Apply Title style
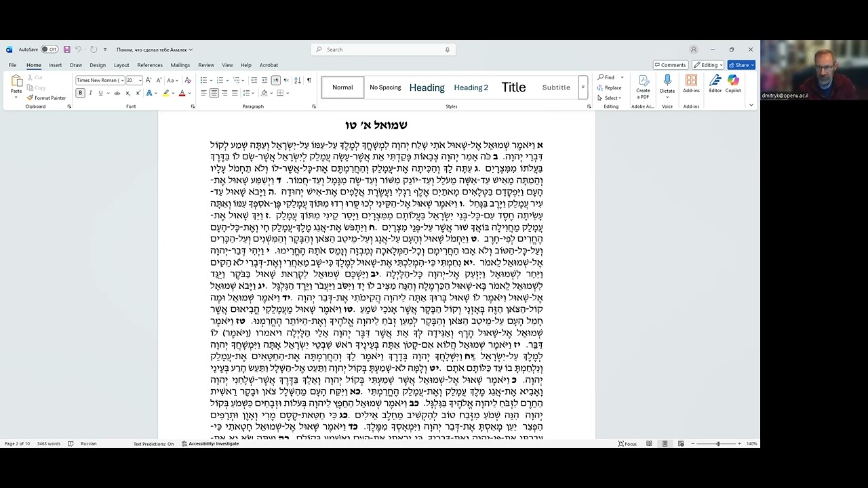868x488 pixels. pyautogui.click(x=513, y=87)
